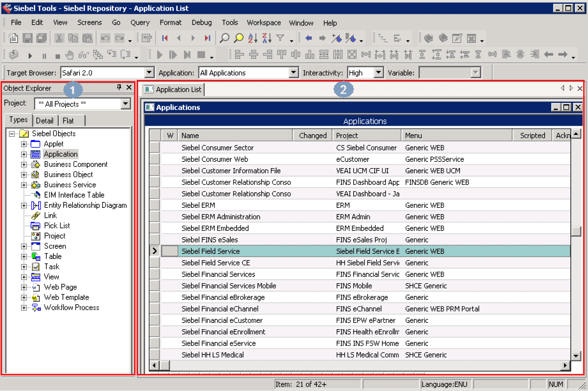Click the Filter funnel icon
The height and width of the screenshot is (391, 588).
280,38
